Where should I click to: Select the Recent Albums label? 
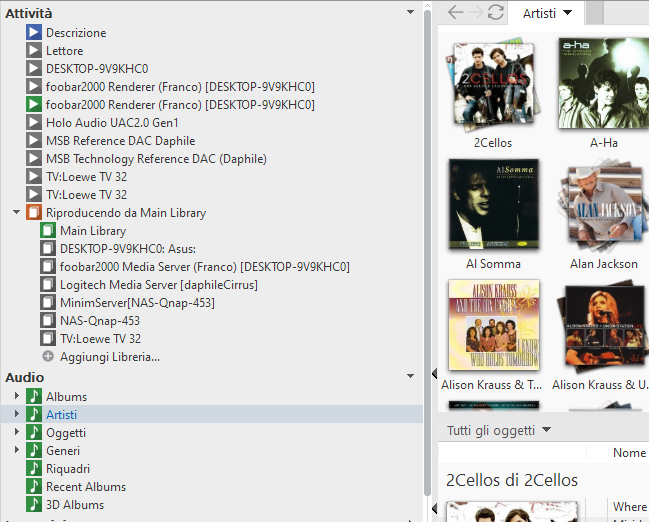[x=86, y=487]
